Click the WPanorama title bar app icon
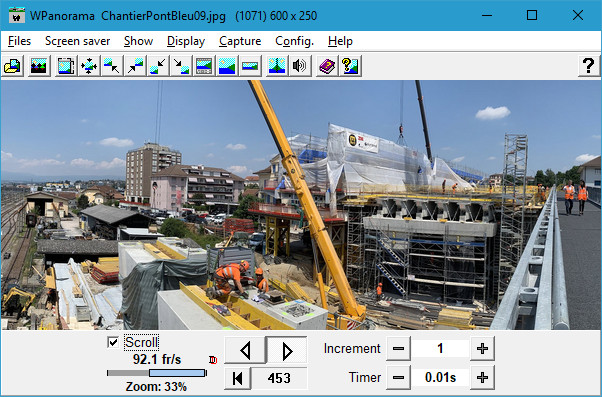Image resolution: width=602 pixels, height=397 pixels. click(x=17, y=15)
